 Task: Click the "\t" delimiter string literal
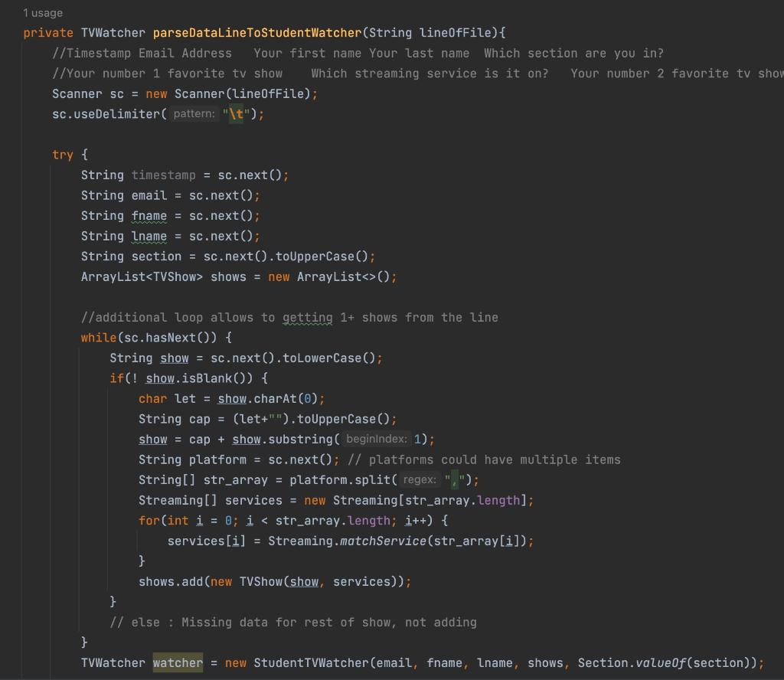[235, 113]
